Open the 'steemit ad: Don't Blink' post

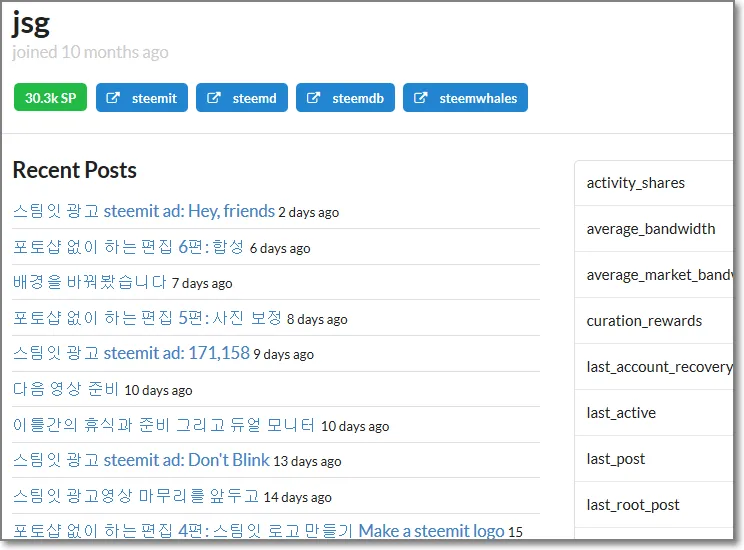[x=141, y=460]
